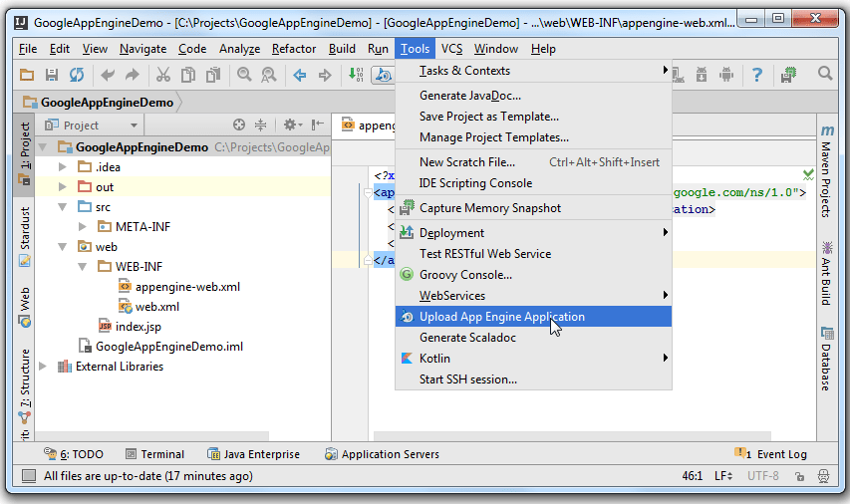850x504 pixels.
Task: Expand the out folder
Action: (63, 187)
